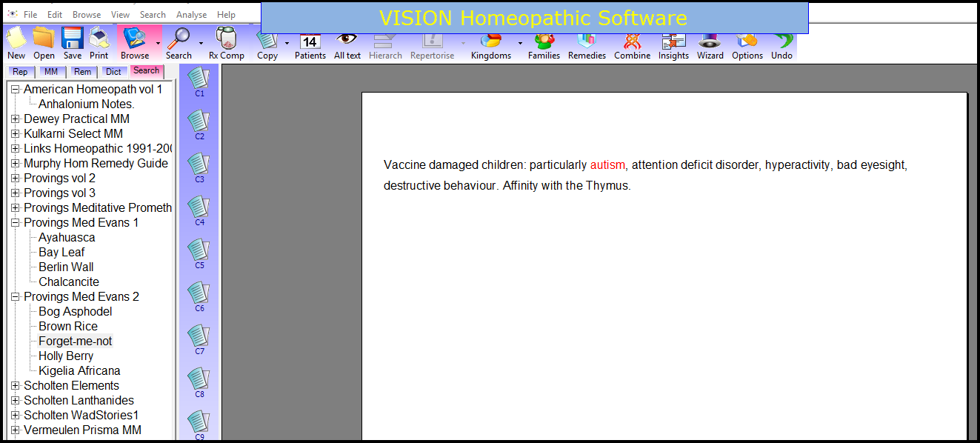
Task: Select Kigelia Africana in the tree
Action: click(79, 371)
